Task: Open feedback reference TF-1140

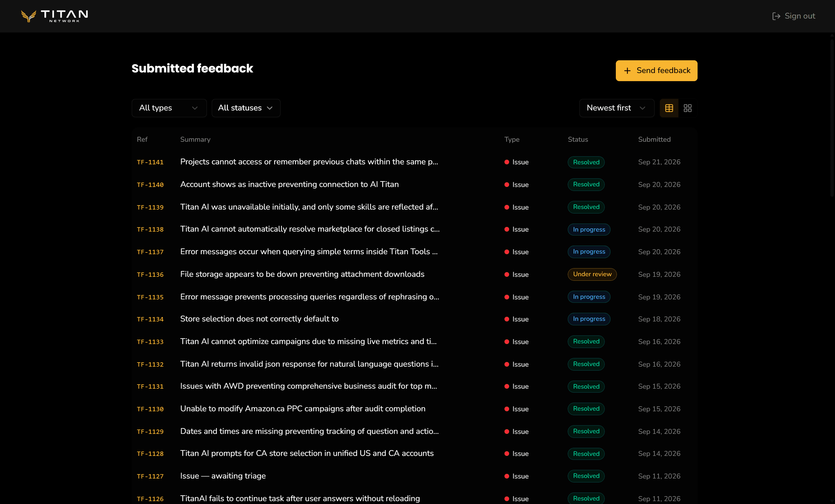Action: click(150, 185)
